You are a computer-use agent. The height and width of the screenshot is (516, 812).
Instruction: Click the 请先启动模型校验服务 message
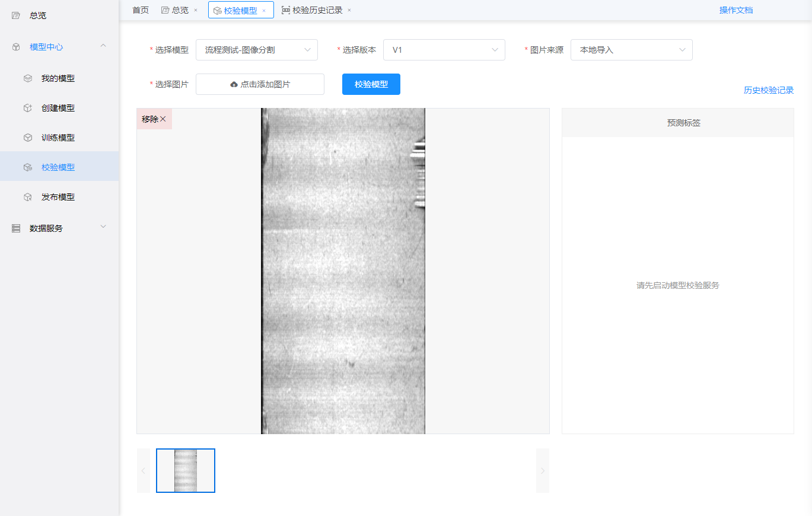[x=678, y=285]
